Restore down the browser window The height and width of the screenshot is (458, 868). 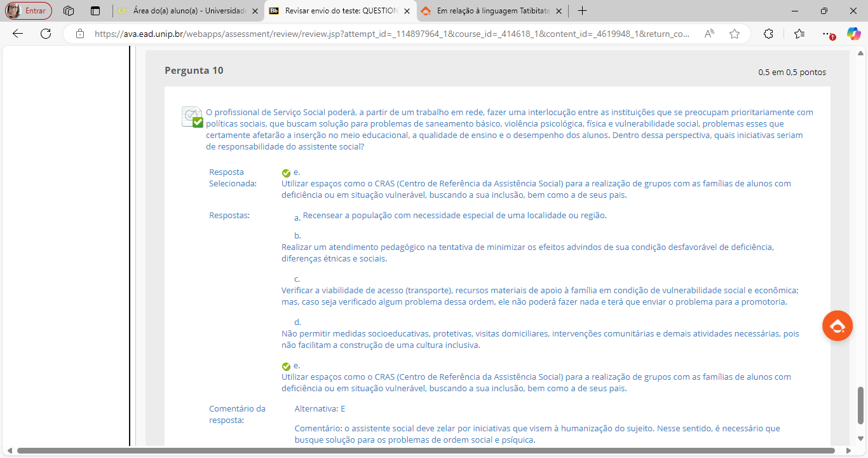[824, 11]
